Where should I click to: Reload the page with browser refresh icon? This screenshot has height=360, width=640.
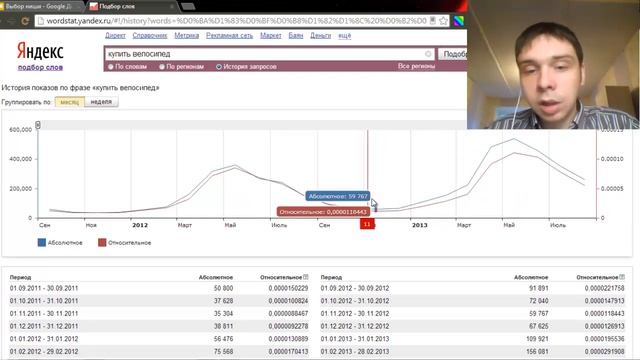click(x=25, y=21)
